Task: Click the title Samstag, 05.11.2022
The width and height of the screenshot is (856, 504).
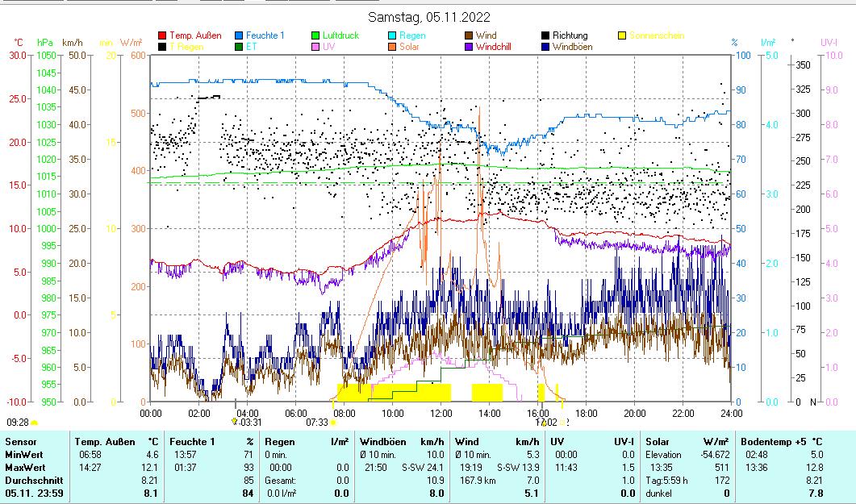Action: (x=429, y=18)
